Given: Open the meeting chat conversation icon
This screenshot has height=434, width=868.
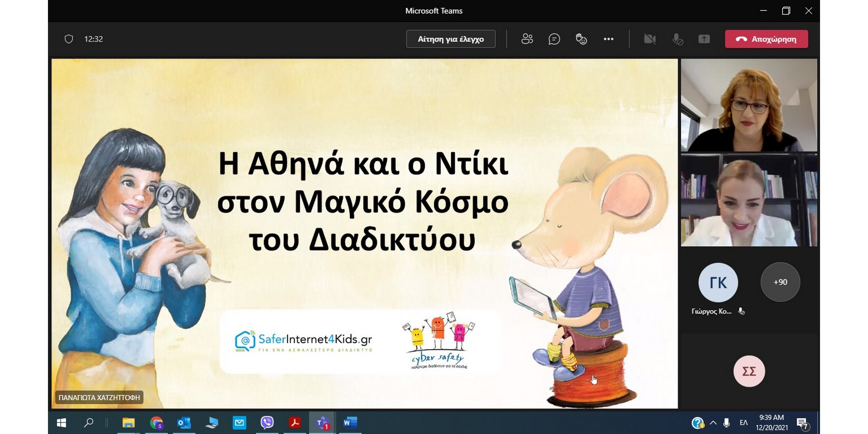Looking at the screenshot, I should coord(554,39).
